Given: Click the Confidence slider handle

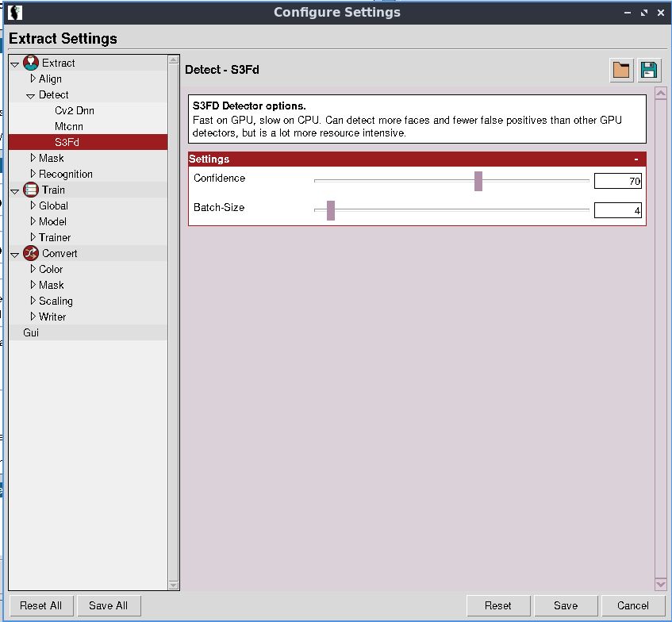Looking at the screenshot, I should click(478, 181).
